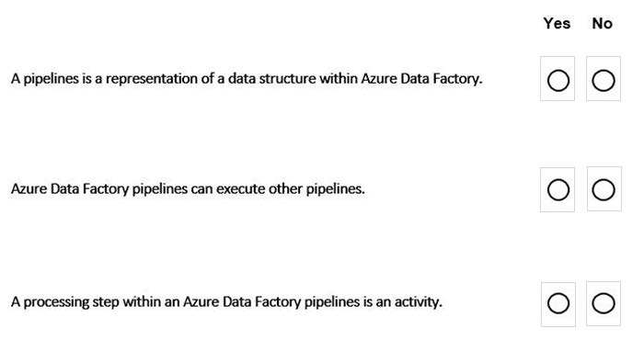Click the words 'Azure Data Factory' in first statement
This screenshot has height=351, width=644.
420,78
